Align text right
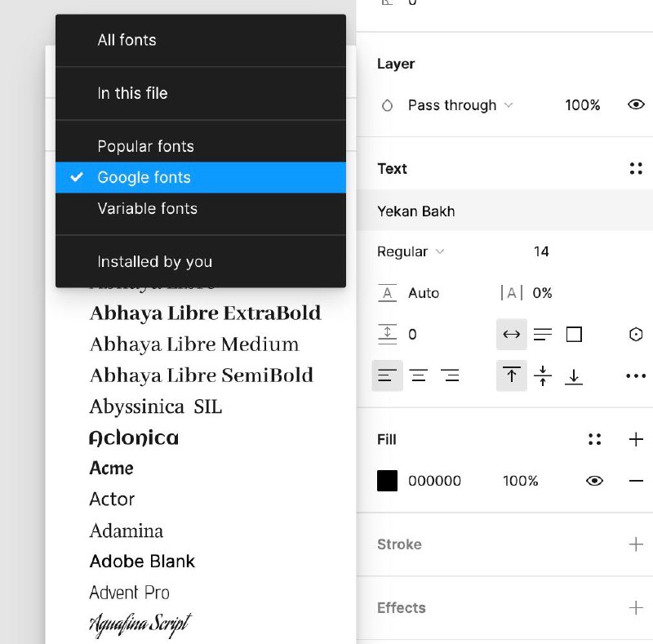Image resolution: width=653 pixels, height=644 pixels. pos(450,375)
